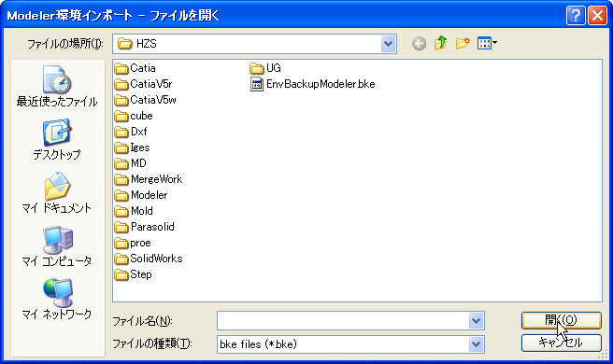The height and width of the screenshot is (364, 613).
Task: Close the file open dialog
Action: point(597,16)
